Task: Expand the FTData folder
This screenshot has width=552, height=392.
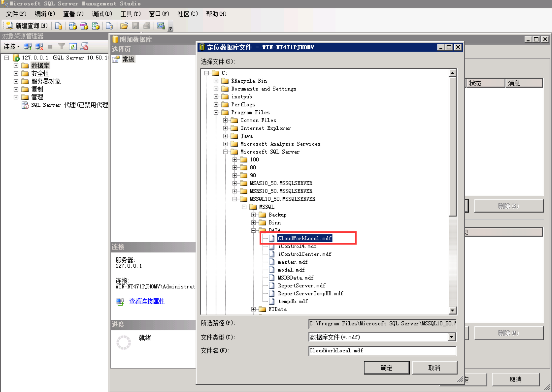Action: pyautogui.click(x=253, y=309)
